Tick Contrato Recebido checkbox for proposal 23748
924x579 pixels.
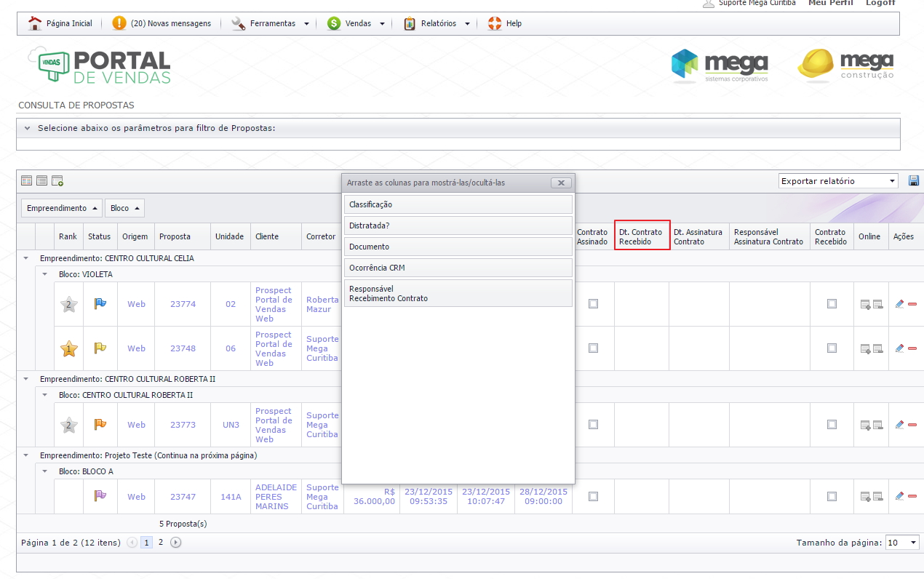coord(832,348)
